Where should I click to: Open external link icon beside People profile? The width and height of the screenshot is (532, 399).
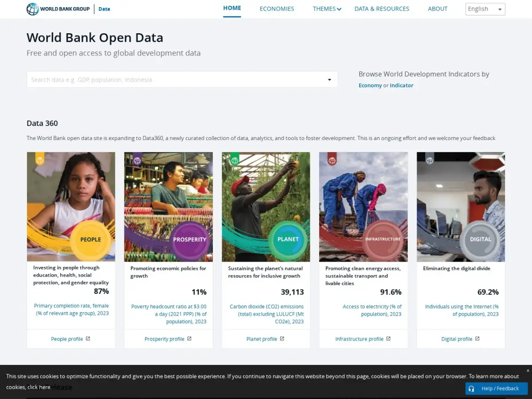(x=88, y=339)
